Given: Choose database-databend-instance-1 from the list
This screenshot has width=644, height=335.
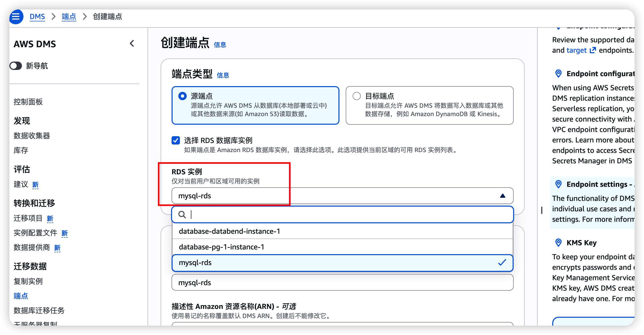Looking at the screenshot, I should tap(229, 231).
